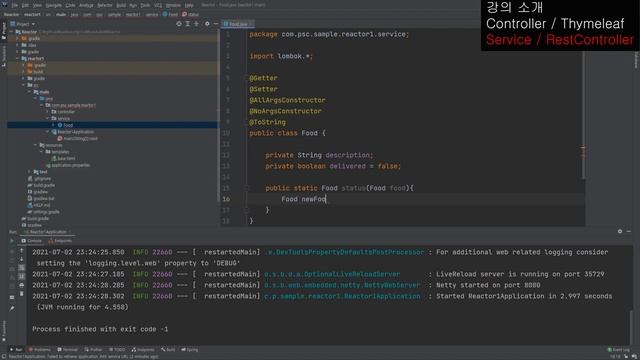The width and height of the screenshot is (640, 360).
Task: Collapse the Reactor1Application tree node
Action: (47, 132)
